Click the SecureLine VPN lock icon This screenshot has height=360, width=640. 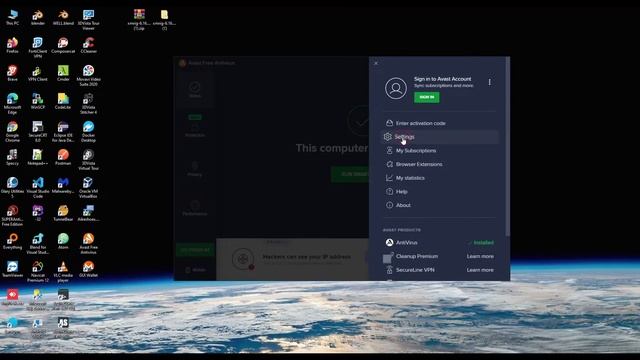[x=389, y=270]
